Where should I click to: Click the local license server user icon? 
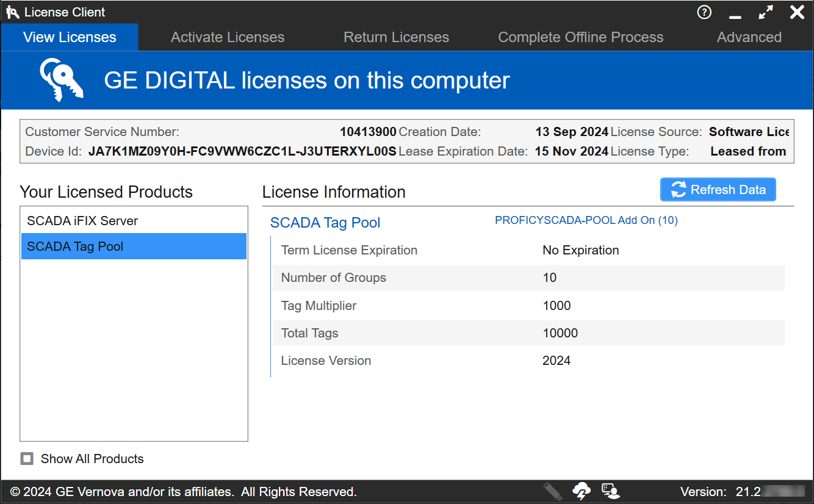coord(610,491)
